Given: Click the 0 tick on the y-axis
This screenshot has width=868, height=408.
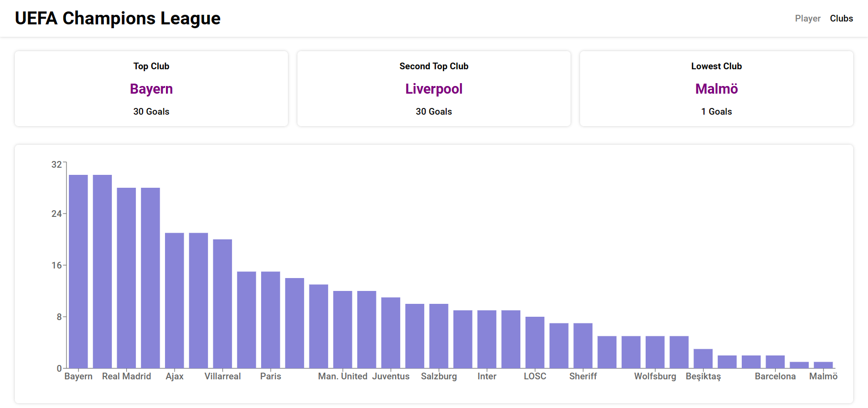Looking at the screenshot, I should point(59,368).
